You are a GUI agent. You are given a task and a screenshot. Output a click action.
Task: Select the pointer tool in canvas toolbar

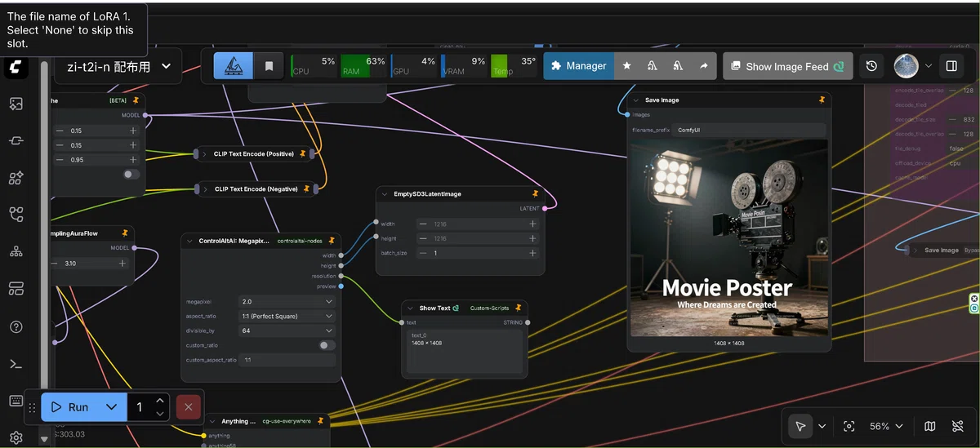click(x=800, y=426)
